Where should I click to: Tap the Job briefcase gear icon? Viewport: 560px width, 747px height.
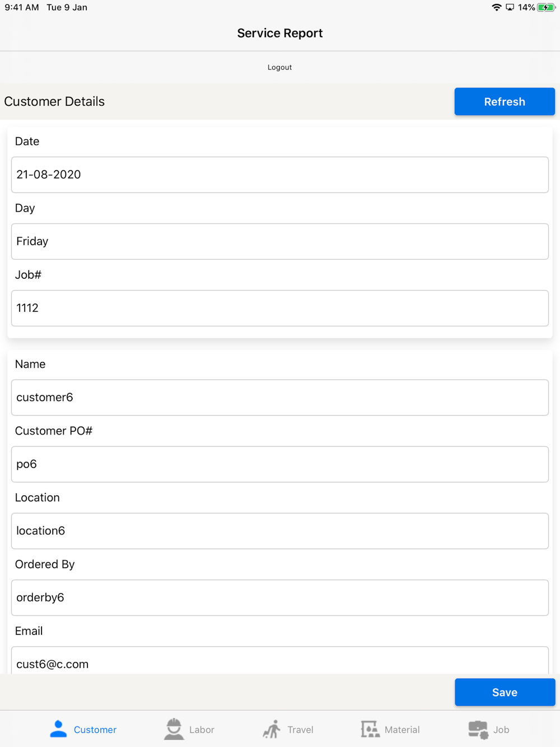click(x=478, y=729)
